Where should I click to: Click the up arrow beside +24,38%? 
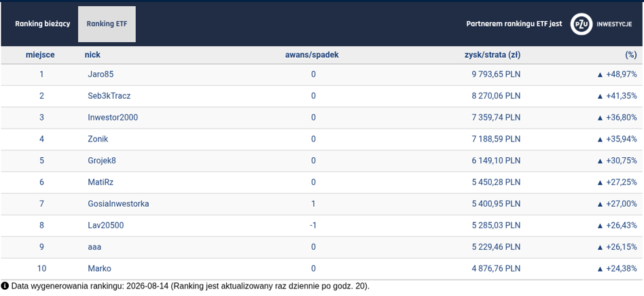600,269
